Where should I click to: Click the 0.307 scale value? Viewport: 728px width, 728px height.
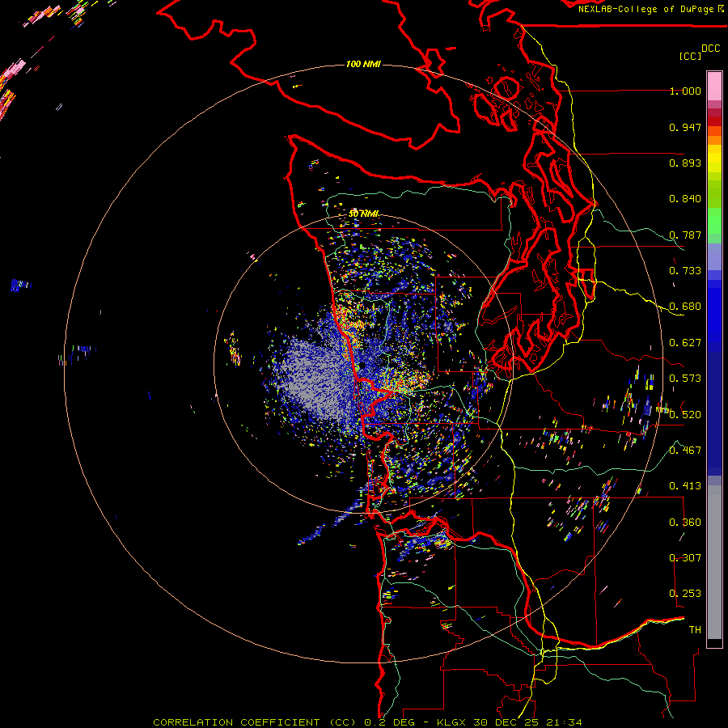coord(685,558)
